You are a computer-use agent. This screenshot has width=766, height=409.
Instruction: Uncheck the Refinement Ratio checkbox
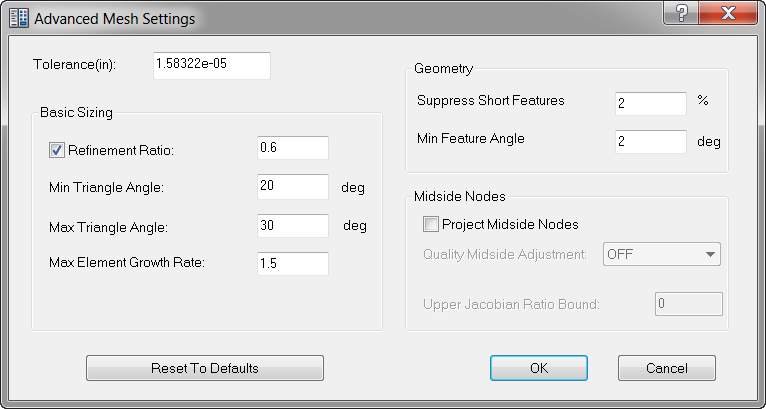(56, 150)
